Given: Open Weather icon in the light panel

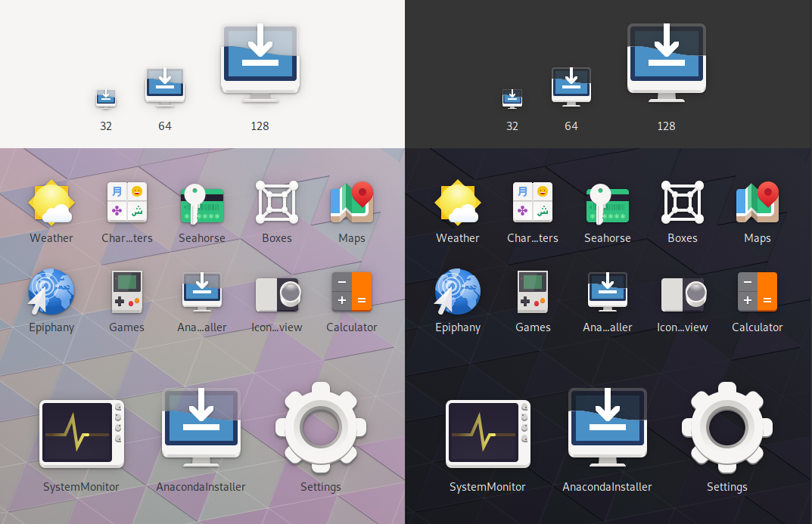Looking at the screenshot, I should 51,202.
